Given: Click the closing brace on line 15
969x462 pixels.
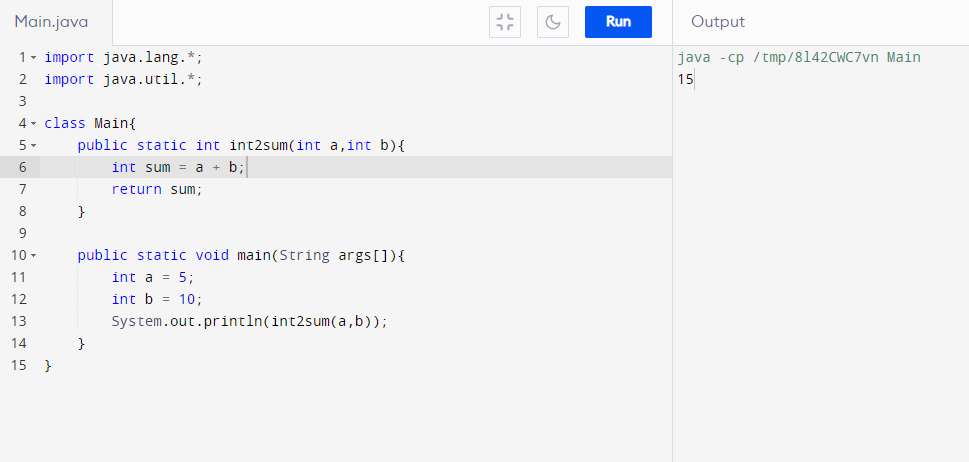Looking at the screenshot, I should pyautogui.click(x=48, y=365).
